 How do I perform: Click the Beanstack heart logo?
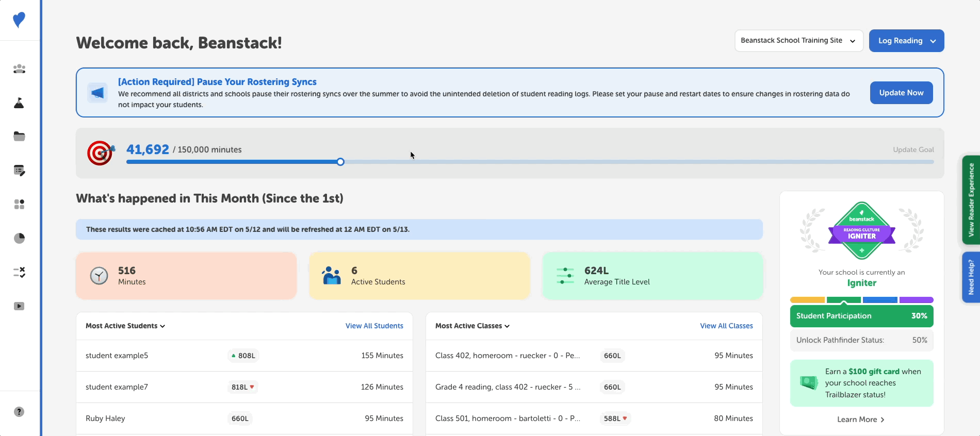(19, 20)
